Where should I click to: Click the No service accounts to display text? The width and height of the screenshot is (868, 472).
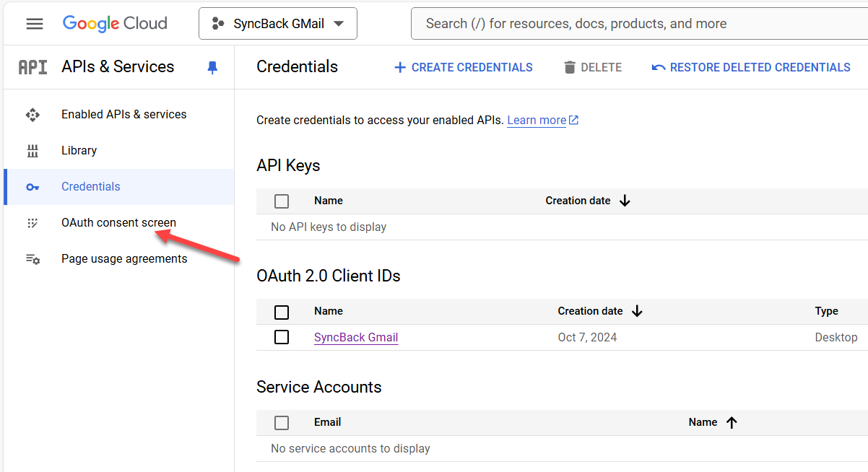point(350,448)
